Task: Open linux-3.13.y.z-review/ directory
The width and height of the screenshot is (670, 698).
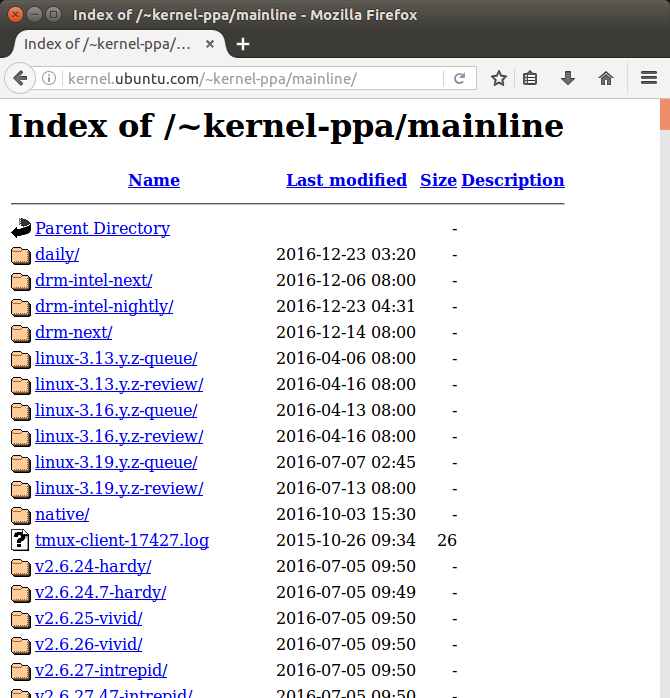Action: point(119,385)
